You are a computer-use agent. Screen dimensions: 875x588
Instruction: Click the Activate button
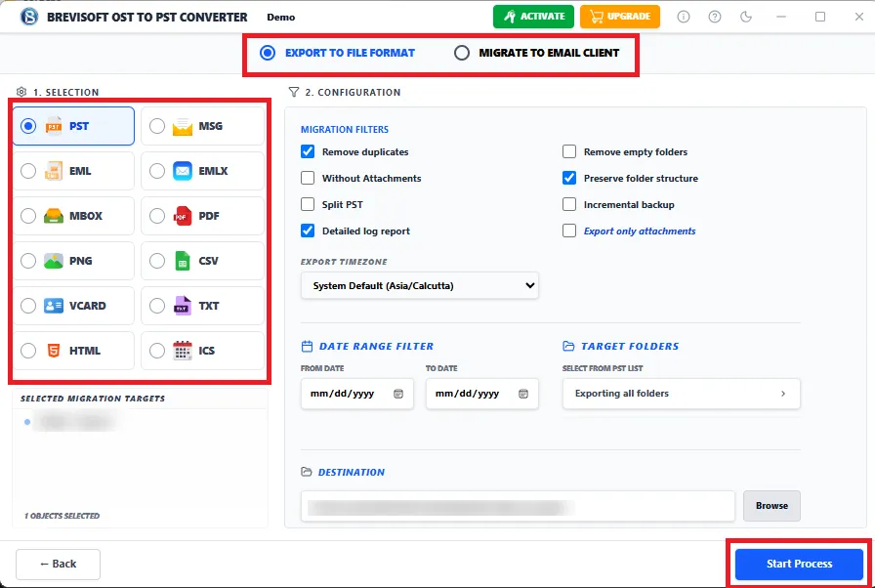click(534, 17)
